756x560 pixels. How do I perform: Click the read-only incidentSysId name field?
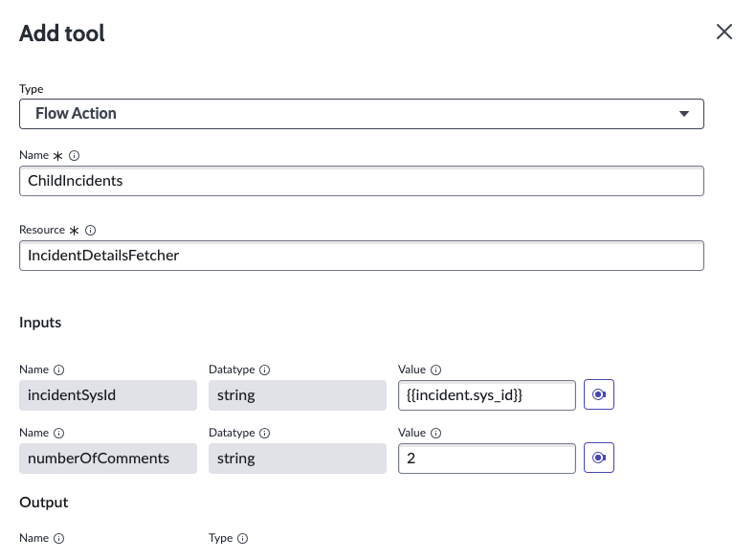click(x=108, y=395)
